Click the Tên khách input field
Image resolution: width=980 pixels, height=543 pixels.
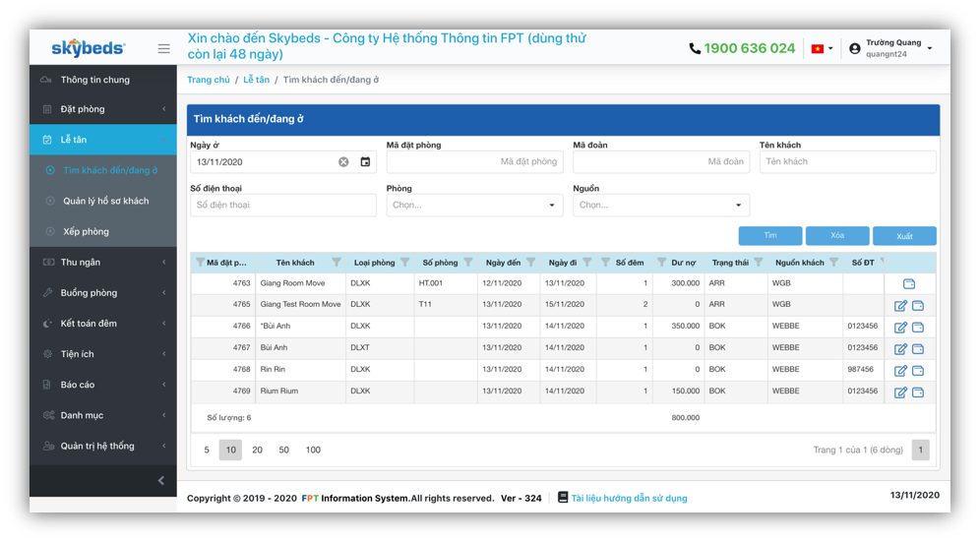847,162
